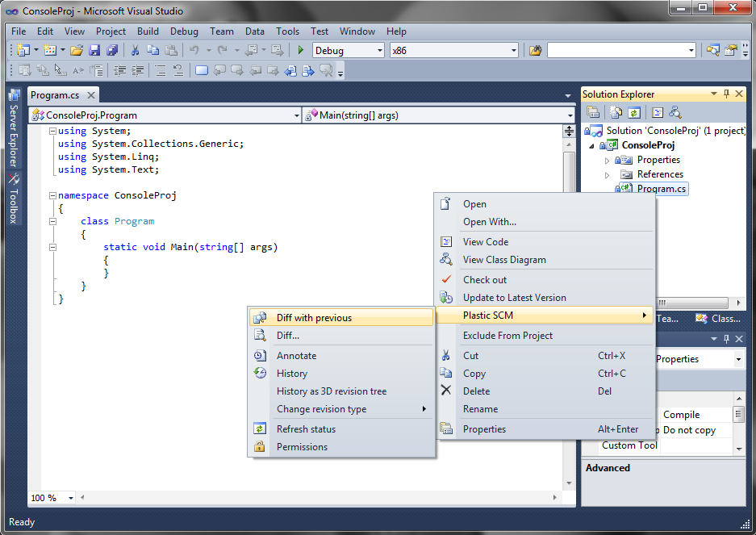Screen dimensions: 756x535
Task: Click Open in the context menu
Action: tap(545, 204)
